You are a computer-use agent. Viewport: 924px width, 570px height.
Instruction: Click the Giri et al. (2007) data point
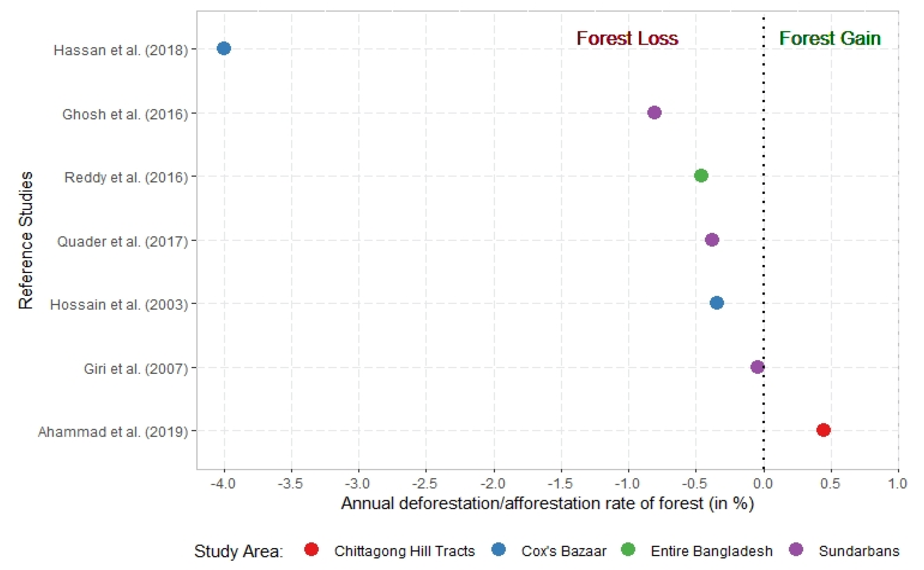tap(757, 367)
